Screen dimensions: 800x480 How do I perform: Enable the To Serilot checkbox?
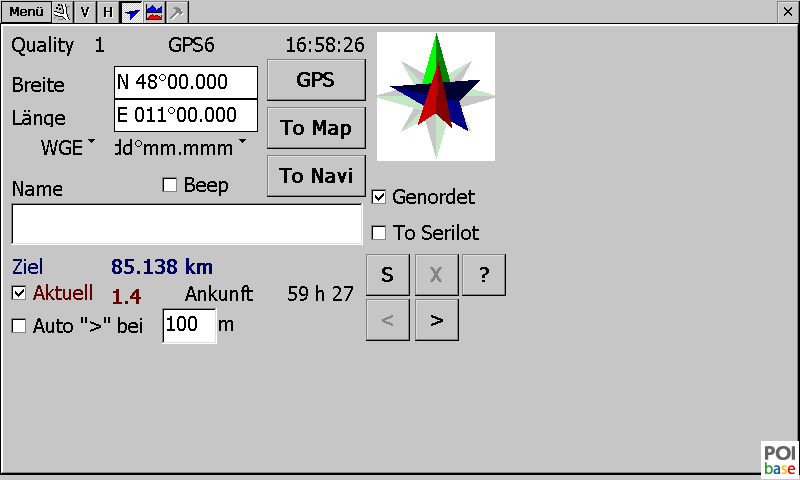(x=379, y=233)
